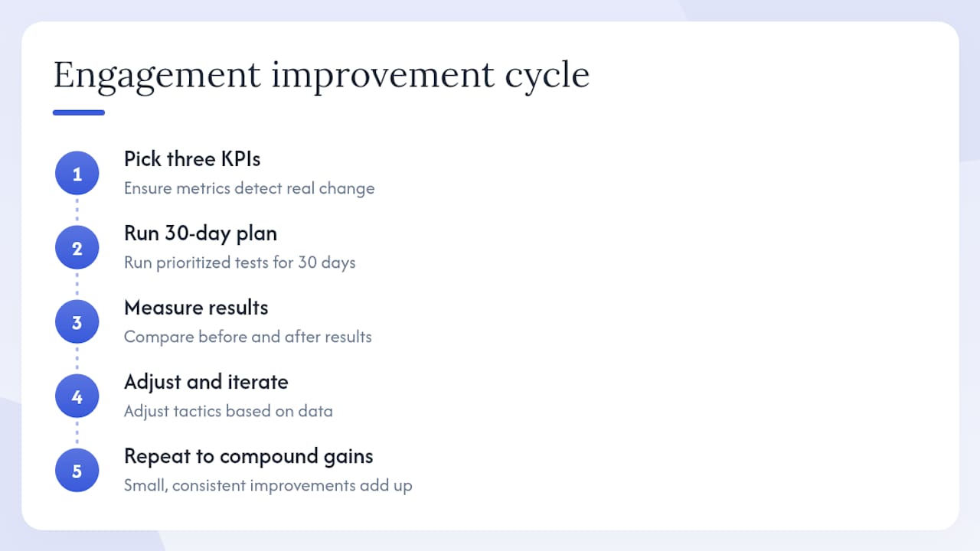Click the step 2 circle icon
Screen dimensions: 980x551
point(77,248)
